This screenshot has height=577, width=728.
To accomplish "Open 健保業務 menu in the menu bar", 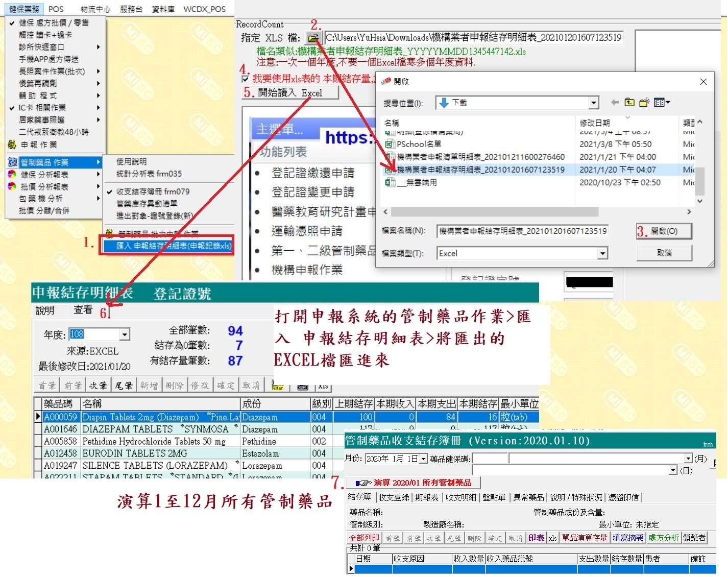I will pyautogui.click(x=24, y=9).
